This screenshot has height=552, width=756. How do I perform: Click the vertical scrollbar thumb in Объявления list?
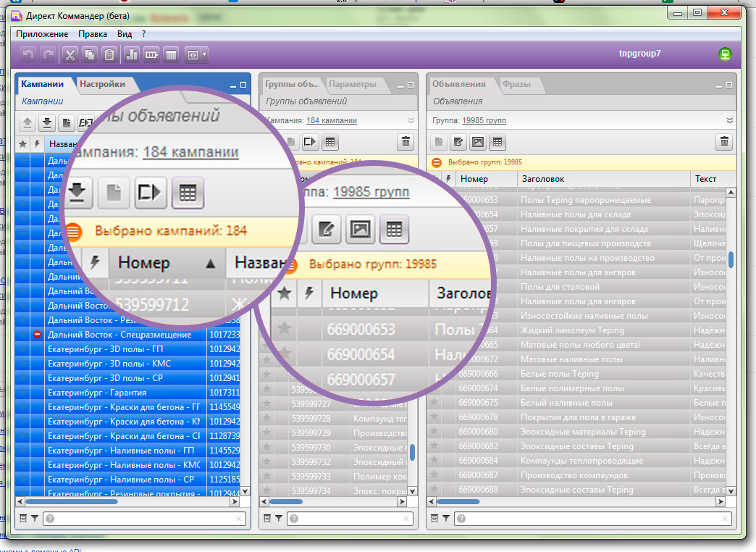click(731, 259)
